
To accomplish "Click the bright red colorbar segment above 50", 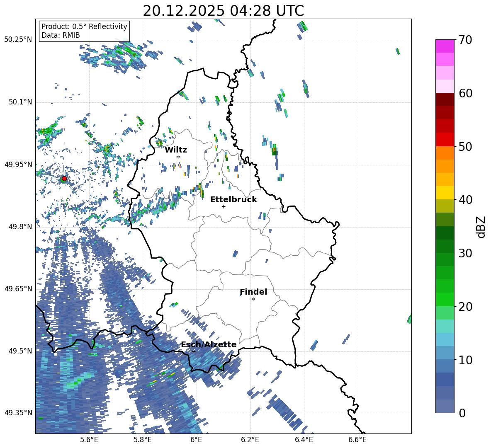I will pos(445,140).
